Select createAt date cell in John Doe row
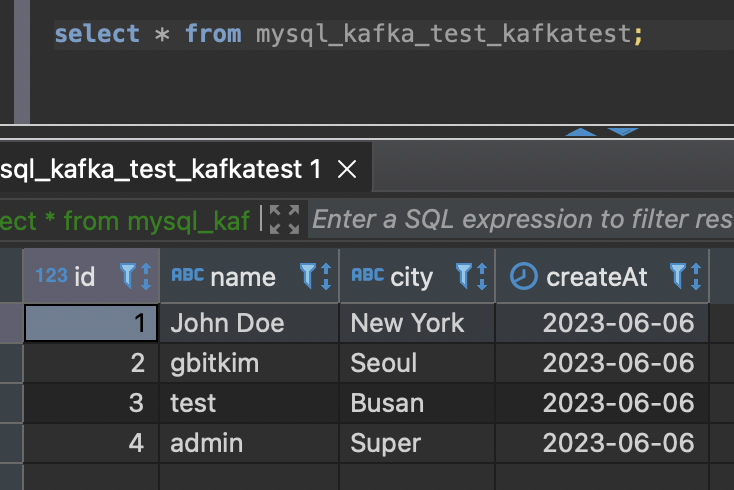This screenshot has width=734, height=490. pyautogui.click(x=602, y=323)
